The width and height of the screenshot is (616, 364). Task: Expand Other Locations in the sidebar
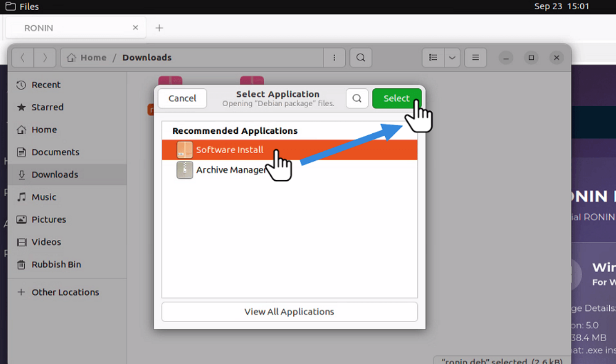(x=65, y=292)
